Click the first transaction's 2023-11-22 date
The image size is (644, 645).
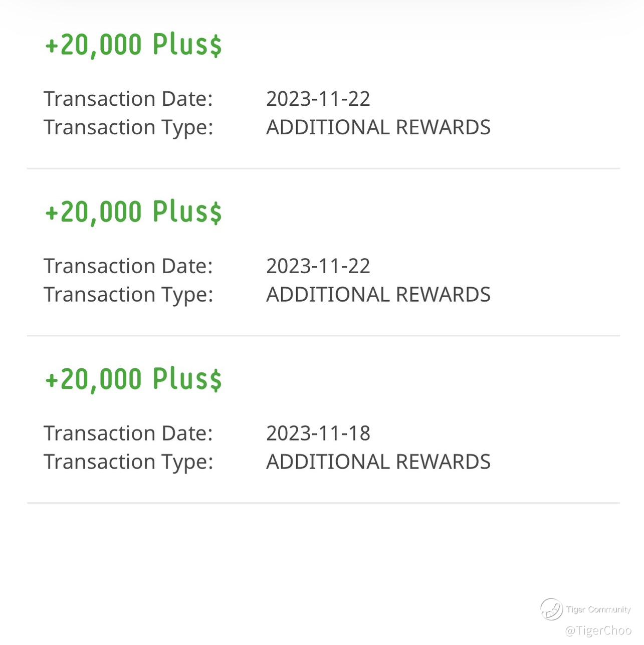point(318,99)
